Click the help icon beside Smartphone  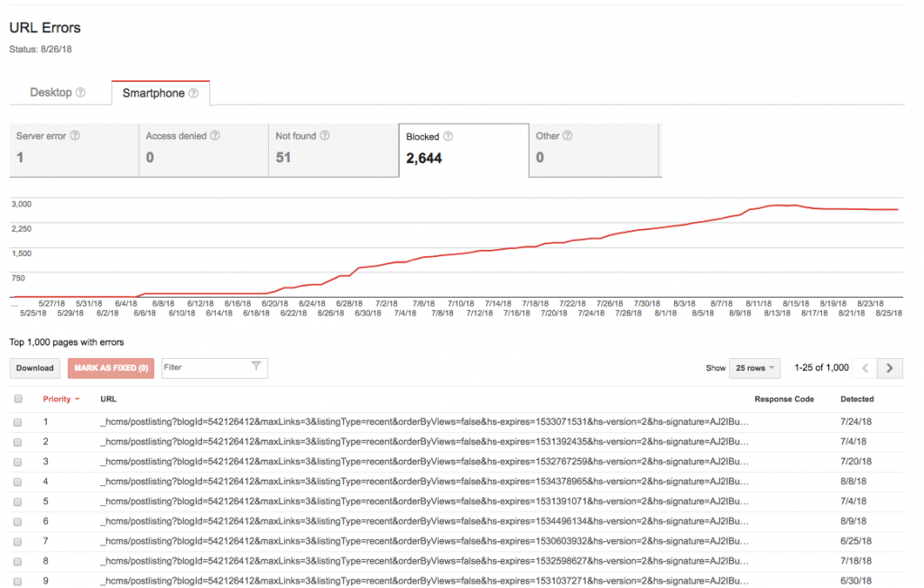click(x=193, y=93)
